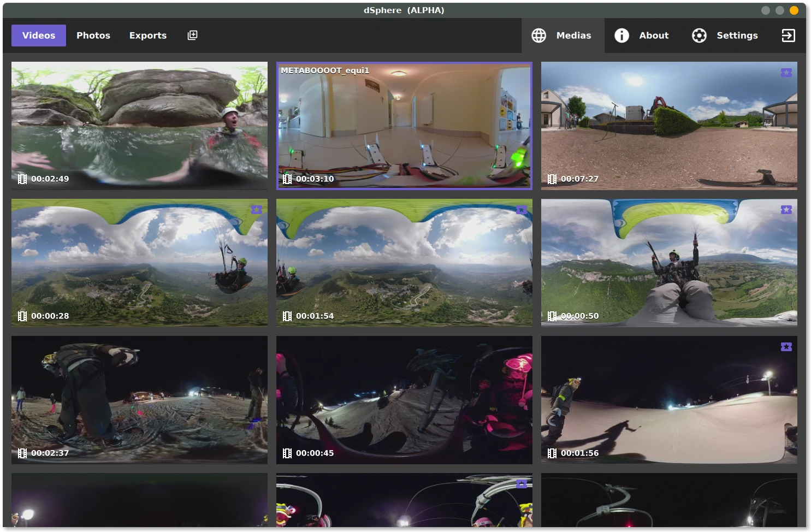
Task: Click the globe icon next to Medias
Action: point(538,36)
